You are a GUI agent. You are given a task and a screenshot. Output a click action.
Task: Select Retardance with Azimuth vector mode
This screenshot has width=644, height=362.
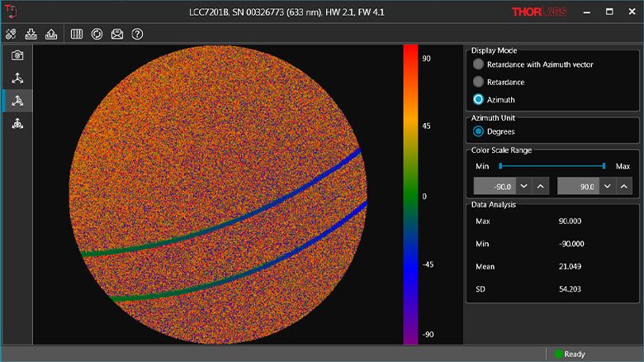click(x=478, y=64)
